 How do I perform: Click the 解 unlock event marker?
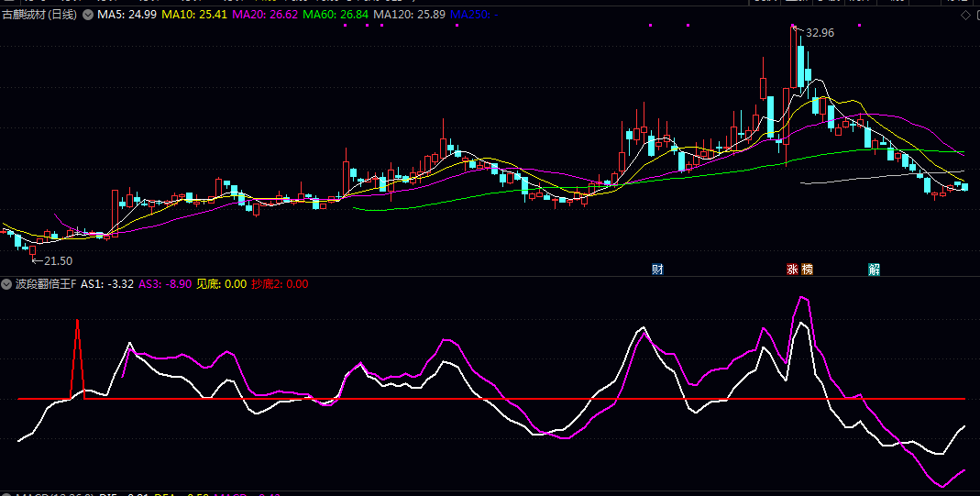coord(875,269)
